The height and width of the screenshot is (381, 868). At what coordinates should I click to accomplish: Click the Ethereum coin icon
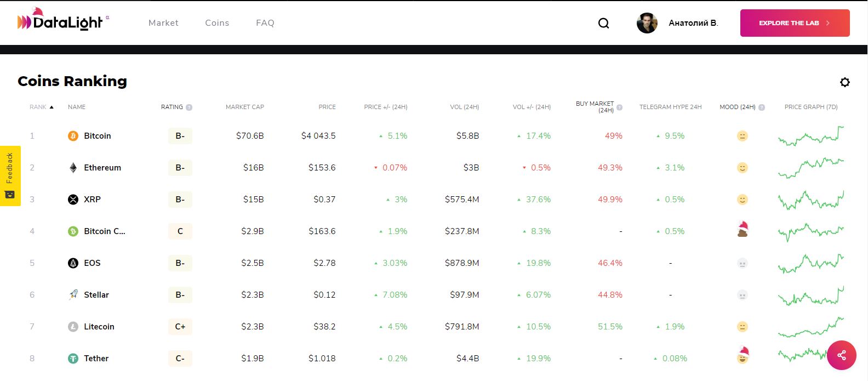click(73, 168)
